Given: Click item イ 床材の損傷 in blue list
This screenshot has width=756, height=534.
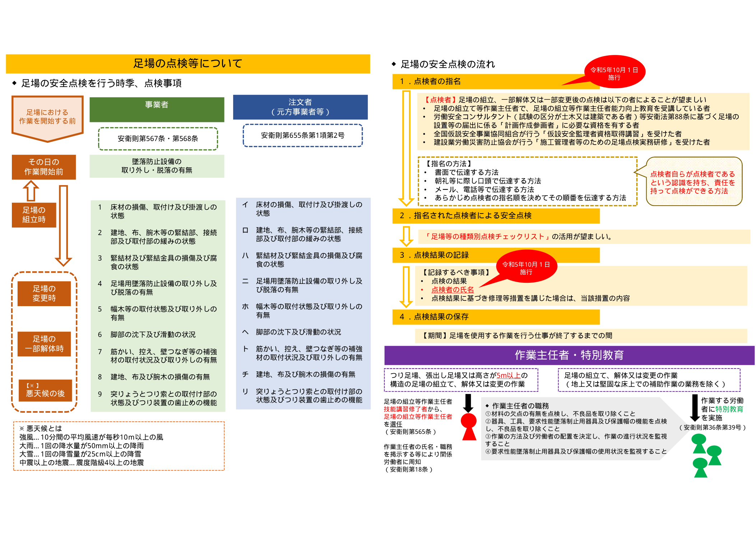Looking at the screenshot, I should pyautogui.click(x=302, y=209).
